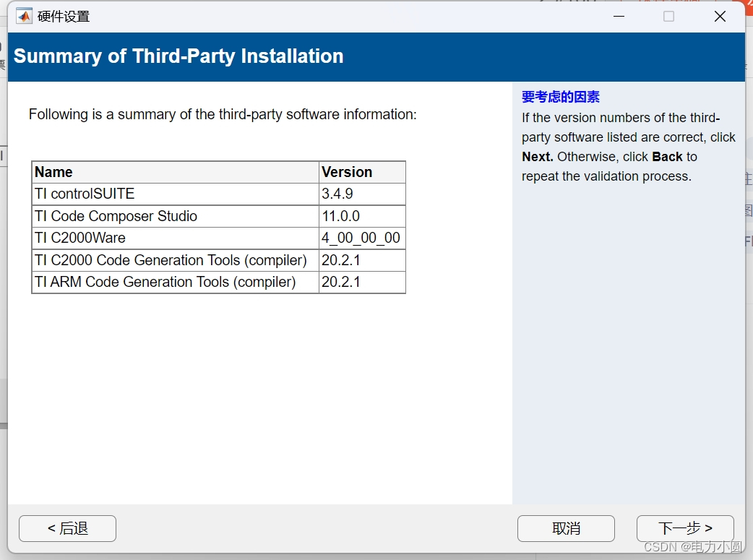This screenshot has width=753, height=560.
Task: Click the 11.0.0 version cell
Action: pos(363,216)
